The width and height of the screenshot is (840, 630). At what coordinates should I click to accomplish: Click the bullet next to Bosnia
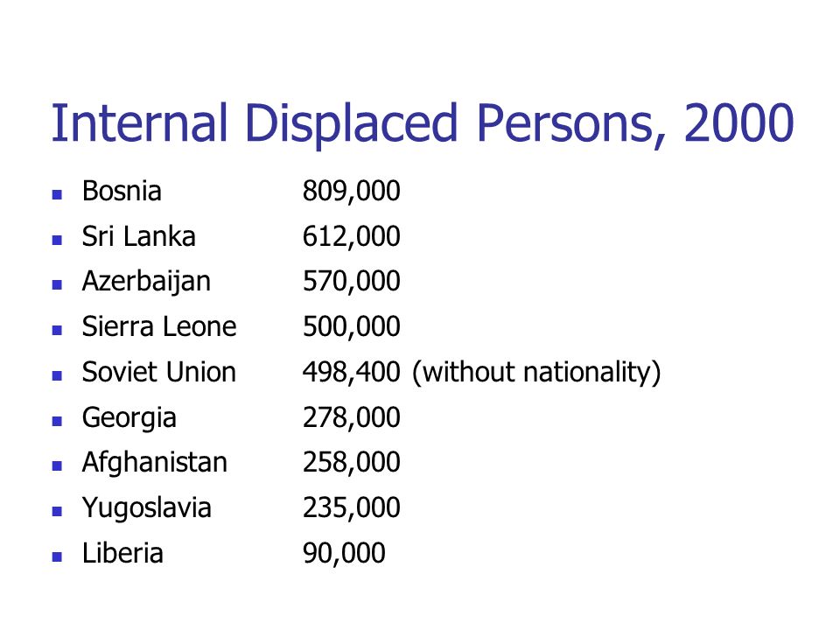pyautogui.click(x=57, y=194)
